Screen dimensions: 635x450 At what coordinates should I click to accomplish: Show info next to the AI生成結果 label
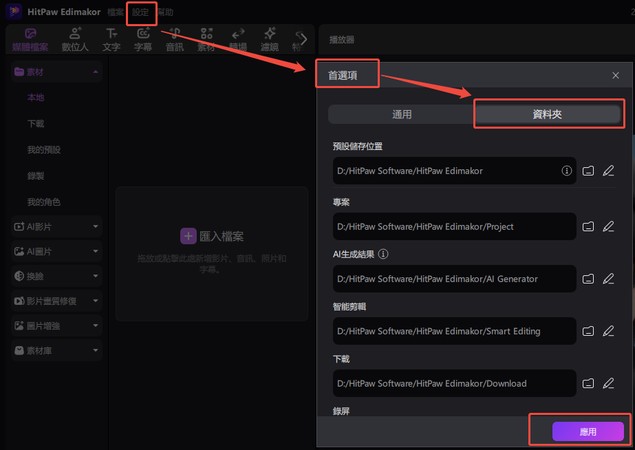(383, 254)
